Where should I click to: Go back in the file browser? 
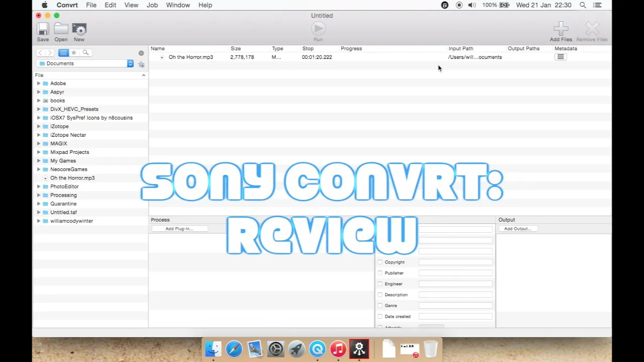point(40,53)
